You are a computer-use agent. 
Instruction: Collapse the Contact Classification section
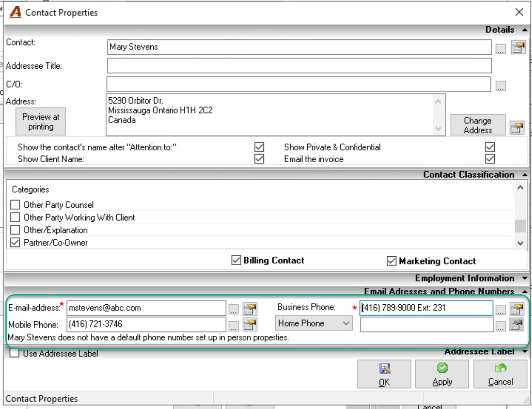coord(525,175)
